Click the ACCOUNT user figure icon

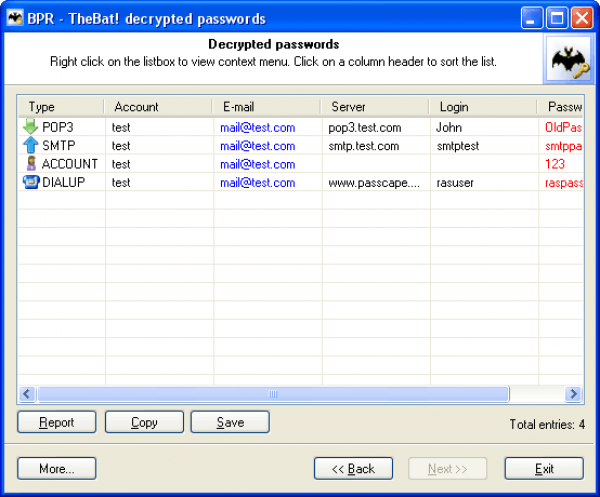(x=31, y=163)
